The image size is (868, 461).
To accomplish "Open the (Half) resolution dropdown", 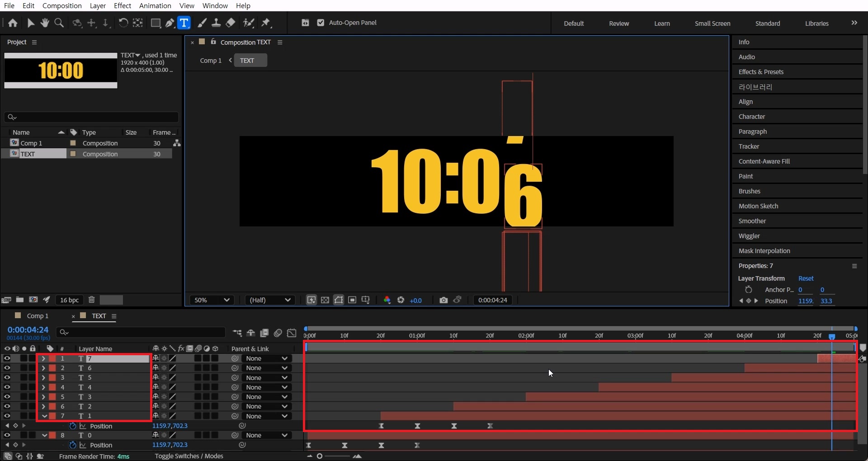I will pyautogui.click(x=270, y=300).
